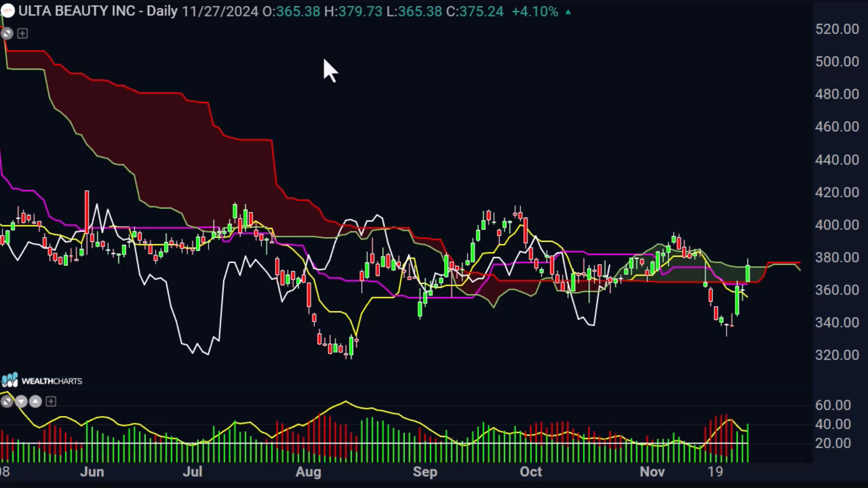The image size is (868, 488).
Task: Maximize the lower indicator pane
Action: [x=7, y=401]
